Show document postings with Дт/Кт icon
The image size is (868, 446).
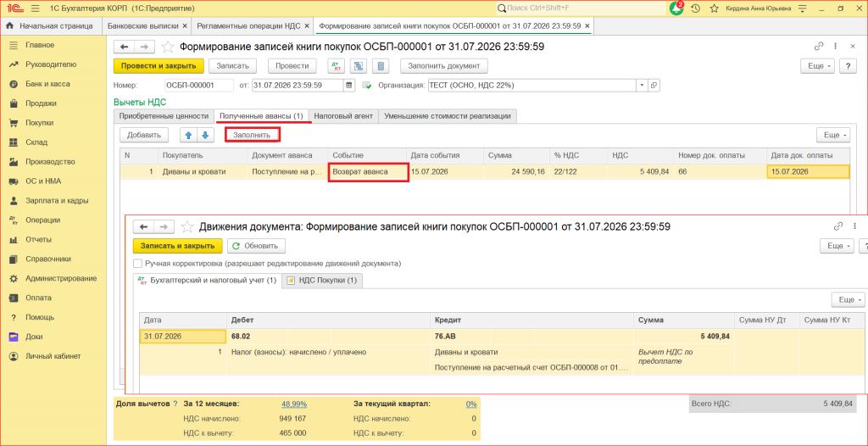(336, 66)
